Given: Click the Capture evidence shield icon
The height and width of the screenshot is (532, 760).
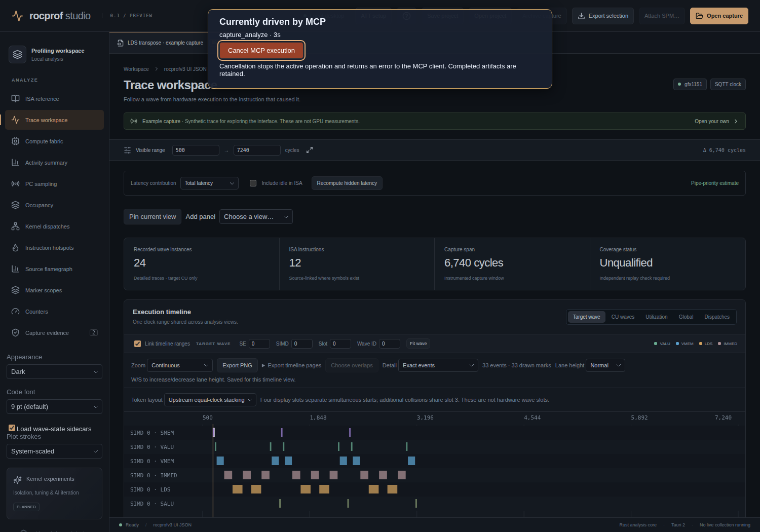Looking at the screenshot, I should (16, 333).
